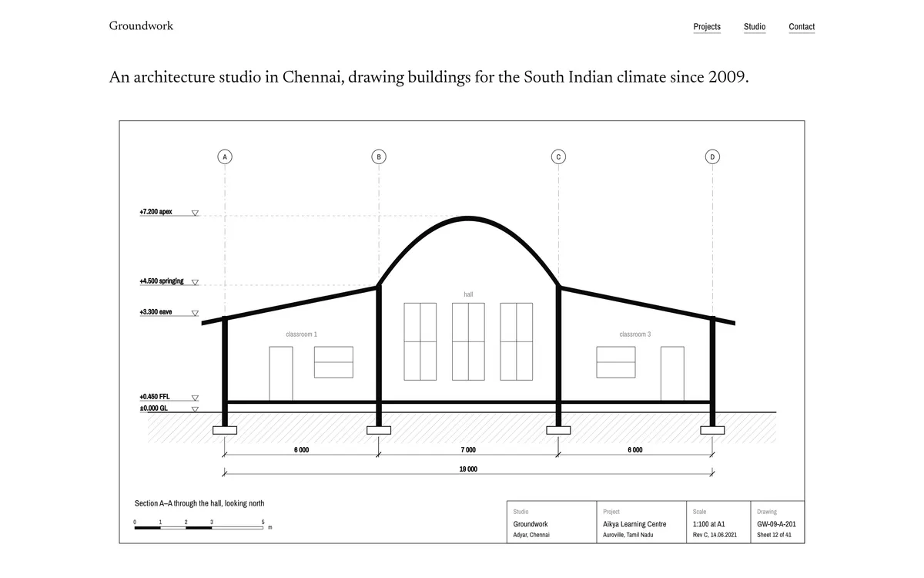This screenshot has height=578, width=924.
Task: Click the GW-09-A-201 drawing number
Action: pyautogui.click(x=776, y=524)
